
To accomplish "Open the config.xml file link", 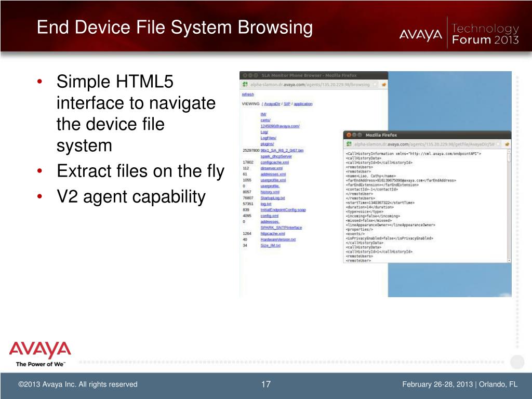I will (270, 216).
